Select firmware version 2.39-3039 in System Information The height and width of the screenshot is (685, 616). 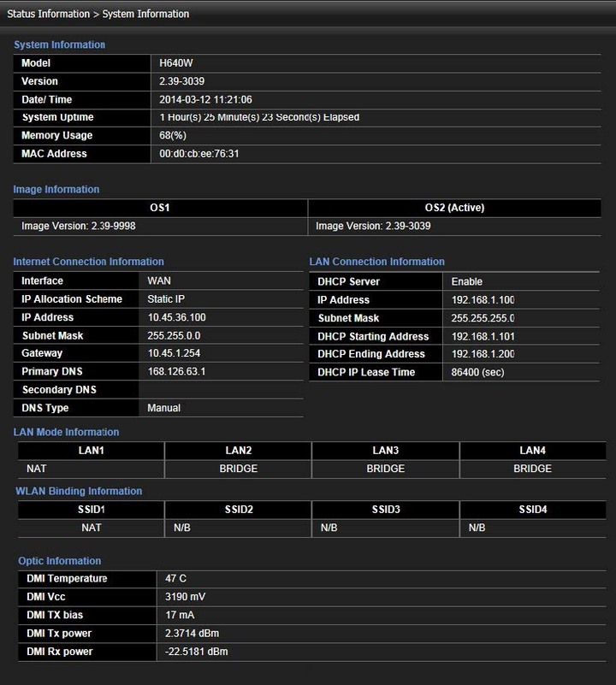pos(181,81)
